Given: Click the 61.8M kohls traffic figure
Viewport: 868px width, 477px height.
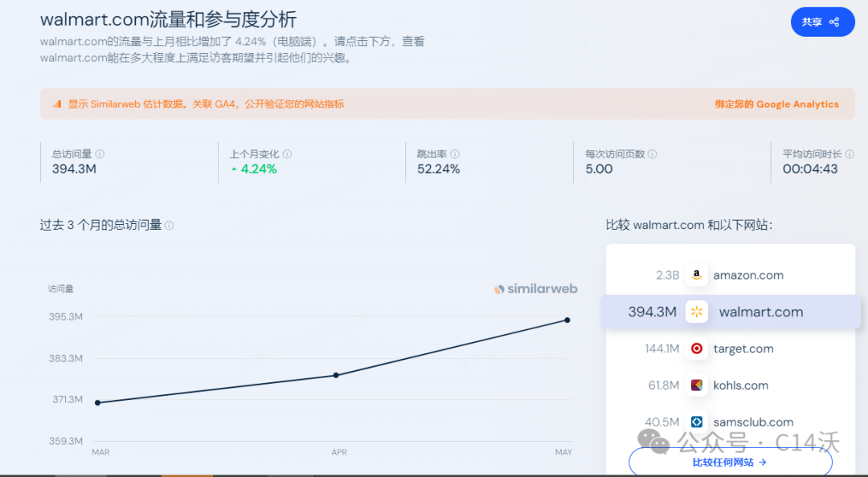Looking at the screenshot, I should click(663, 385).
